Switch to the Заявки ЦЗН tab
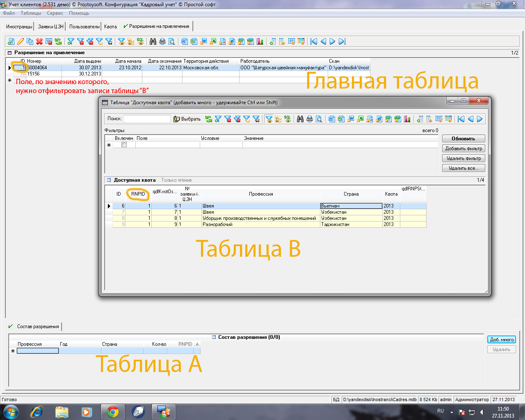The width and height of the screenshot is (525, 420). [x=50, y=27]
